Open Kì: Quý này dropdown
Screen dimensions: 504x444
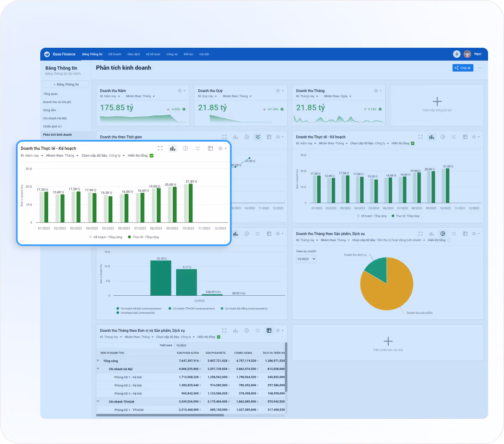tap(208, 96)
